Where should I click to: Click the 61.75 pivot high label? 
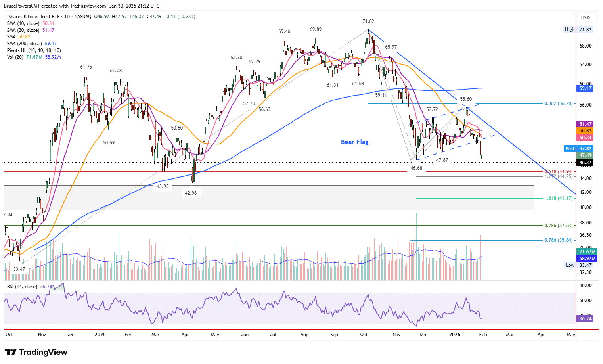pyautogui.click(x=86, y=67)
